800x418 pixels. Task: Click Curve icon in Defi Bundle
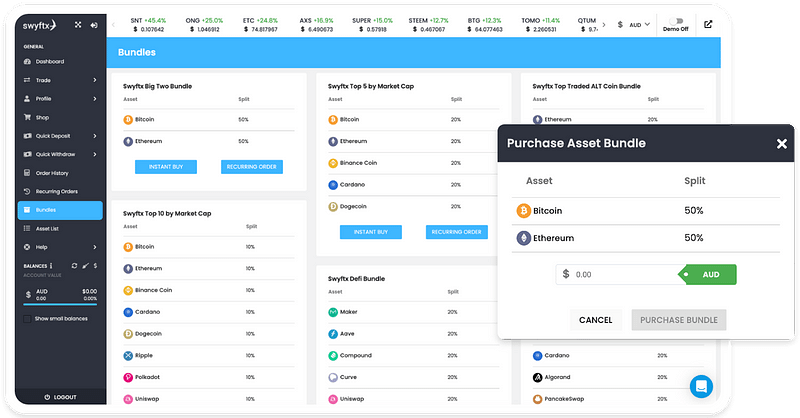point(333,378)
